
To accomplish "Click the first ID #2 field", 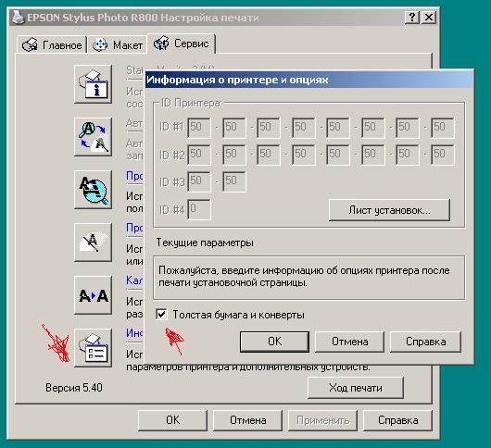I will pos(199,155).
